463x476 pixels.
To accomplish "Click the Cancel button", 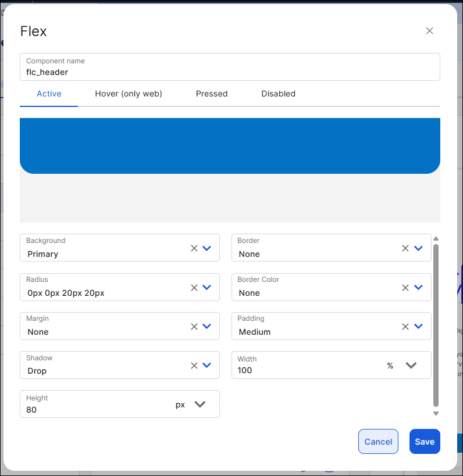I will pos(378,442).
